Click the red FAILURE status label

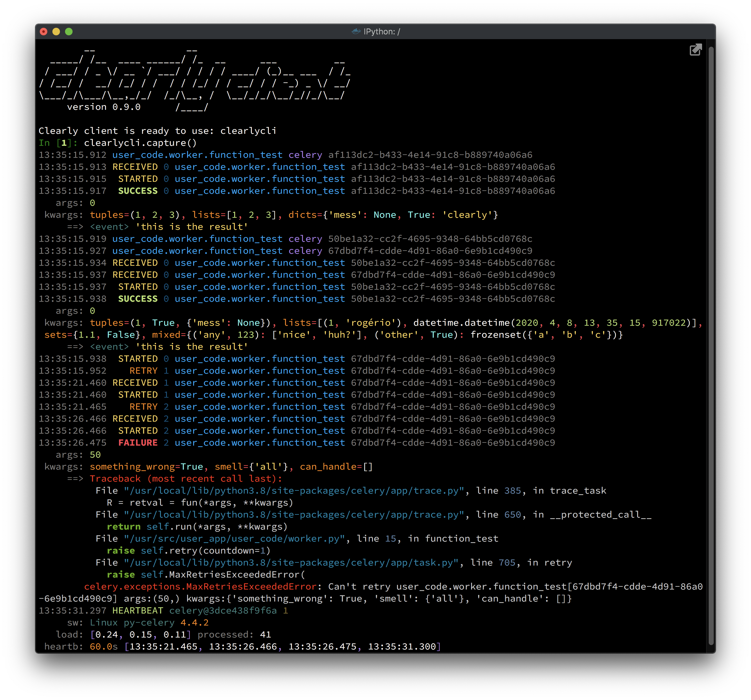pos(138,443)
